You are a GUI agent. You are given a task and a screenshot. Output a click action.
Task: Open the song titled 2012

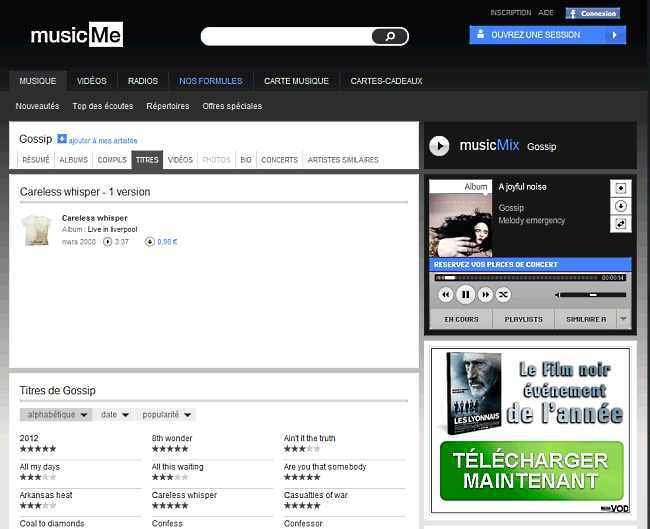[x=29, y=438]
